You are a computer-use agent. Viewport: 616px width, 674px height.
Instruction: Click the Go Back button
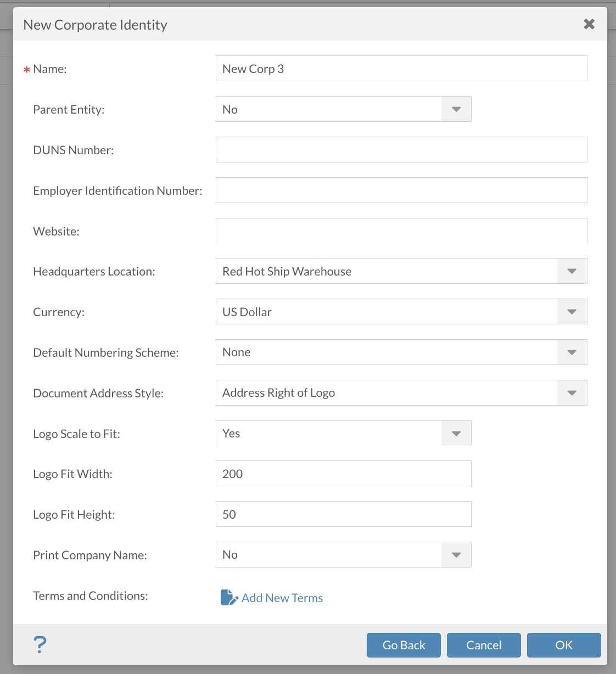click(404, 645)
